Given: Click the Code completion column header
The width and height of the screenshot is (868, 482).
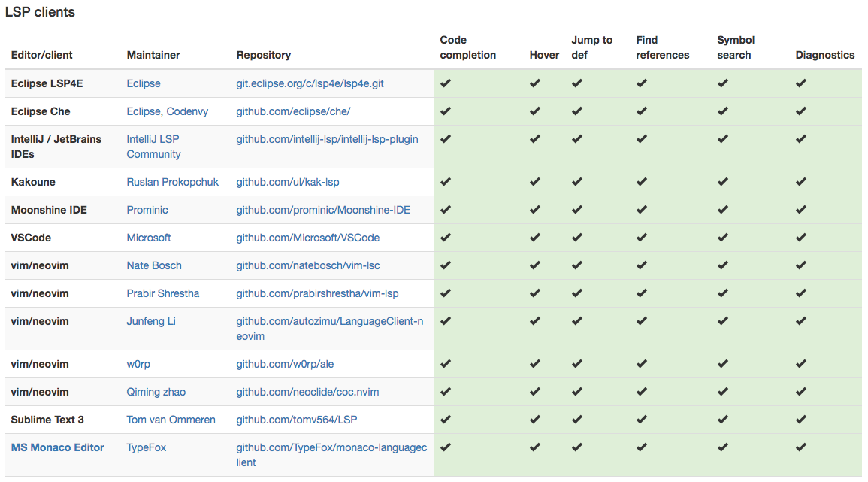Looking at the screenshot, I should click(x=467, y=47).
